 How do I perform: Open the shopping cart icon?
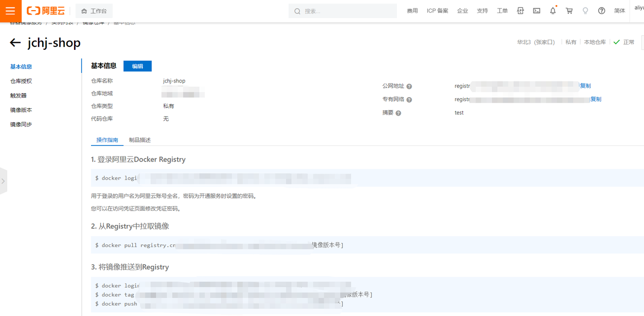point(569,11)
